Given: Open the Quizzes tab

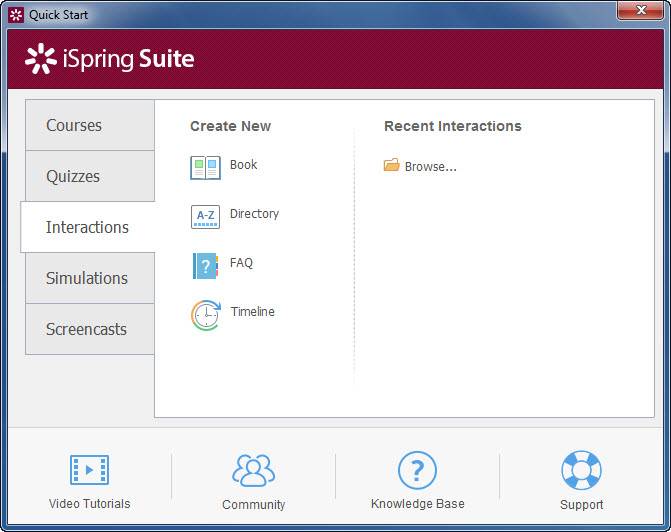Looking at the screenshot, I should [x=90, y=176].
